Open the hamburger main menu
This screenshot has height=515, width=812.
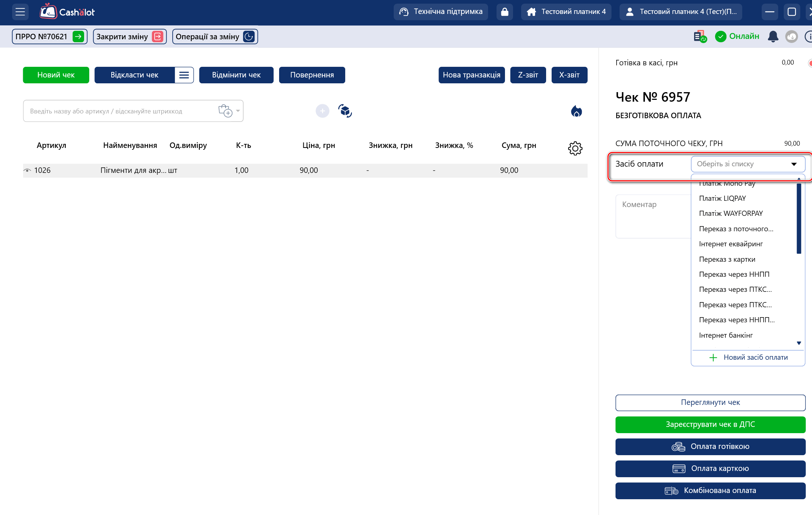click(x=20, y=12)
